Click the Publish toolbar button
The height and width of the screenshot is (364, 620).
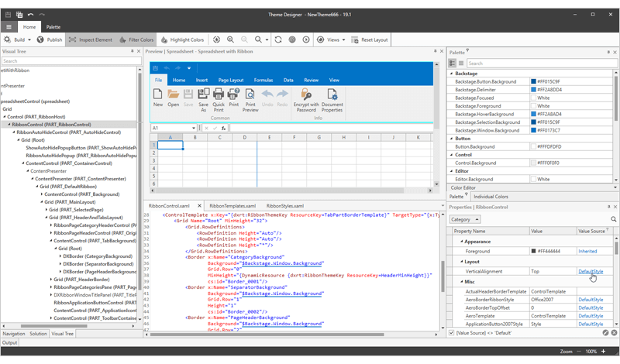pos(50,39)
